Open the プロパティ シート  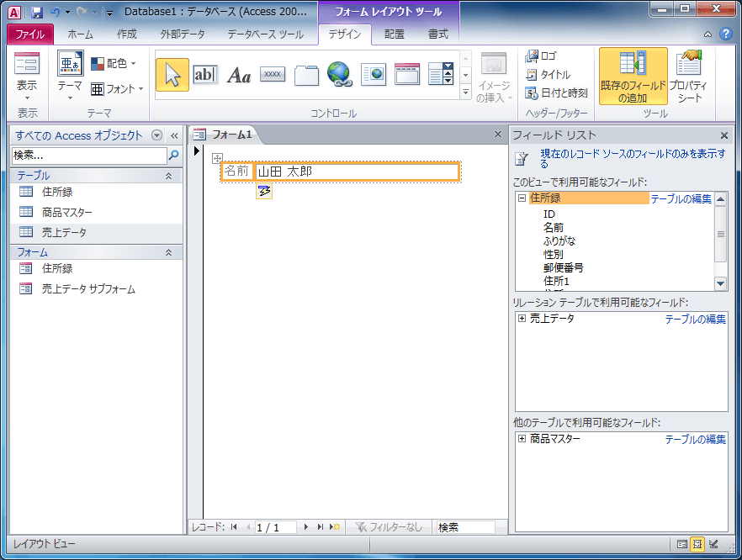688,76
